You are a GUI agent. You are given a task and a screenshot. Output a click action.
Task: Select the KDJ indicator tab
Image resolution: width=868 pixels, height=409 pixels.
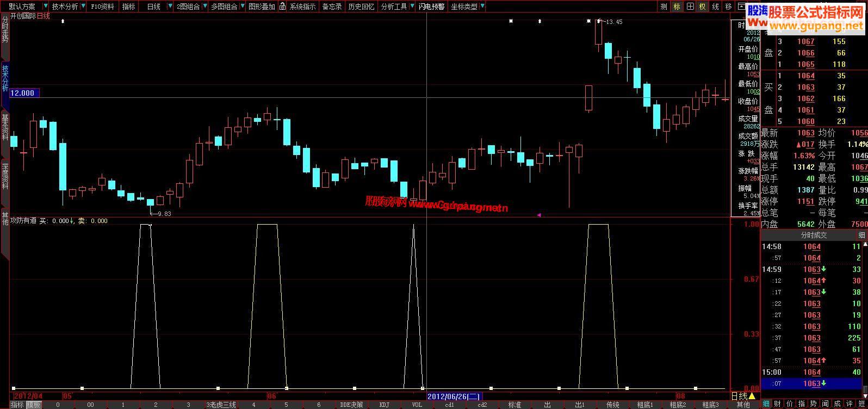click(384, 405)
